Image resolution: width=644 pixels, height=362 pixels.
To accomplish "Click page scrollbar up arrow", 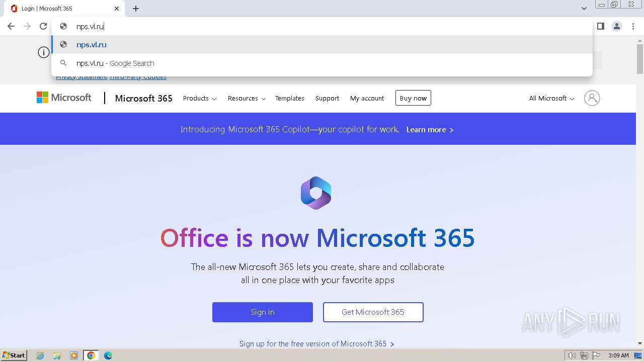I will coord(640,40).
